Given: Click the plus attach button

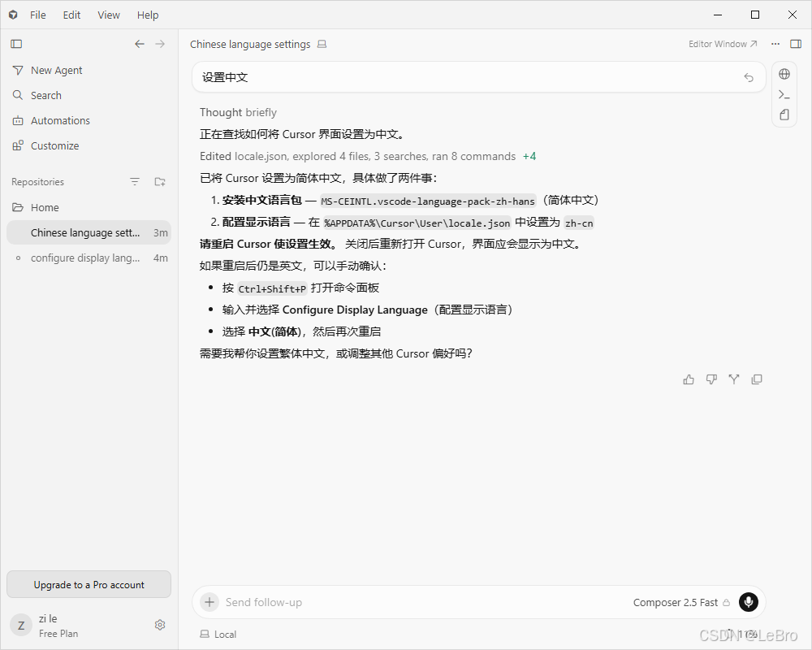Looking at the screenshot, I should coord(209,602).
